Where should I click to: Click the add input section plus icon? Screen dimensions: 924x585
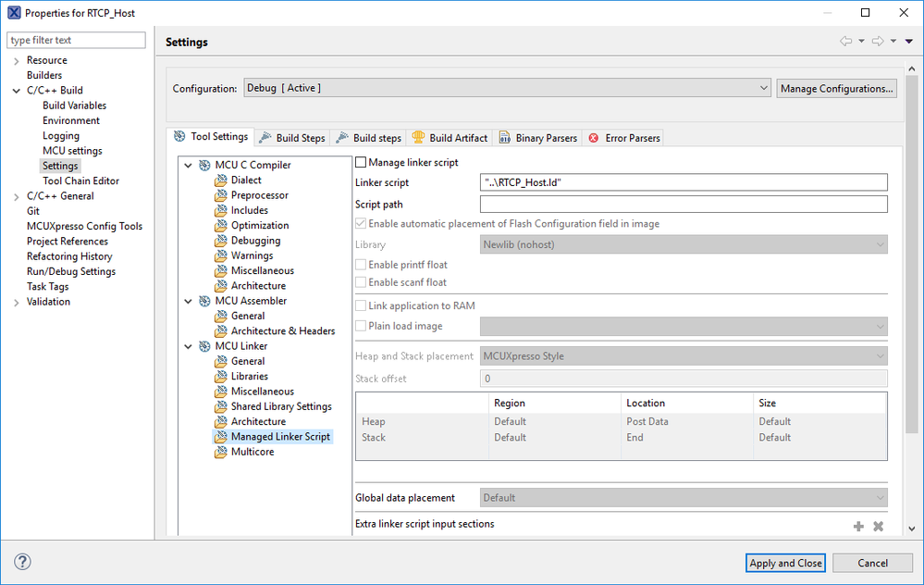pos(858,526)
